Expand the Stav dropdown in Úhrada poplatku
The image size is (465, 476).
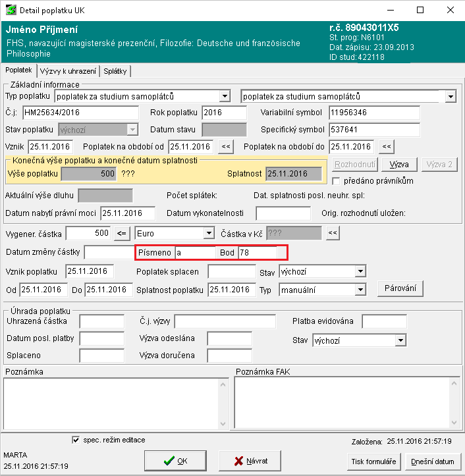click(x=400, y=340)
